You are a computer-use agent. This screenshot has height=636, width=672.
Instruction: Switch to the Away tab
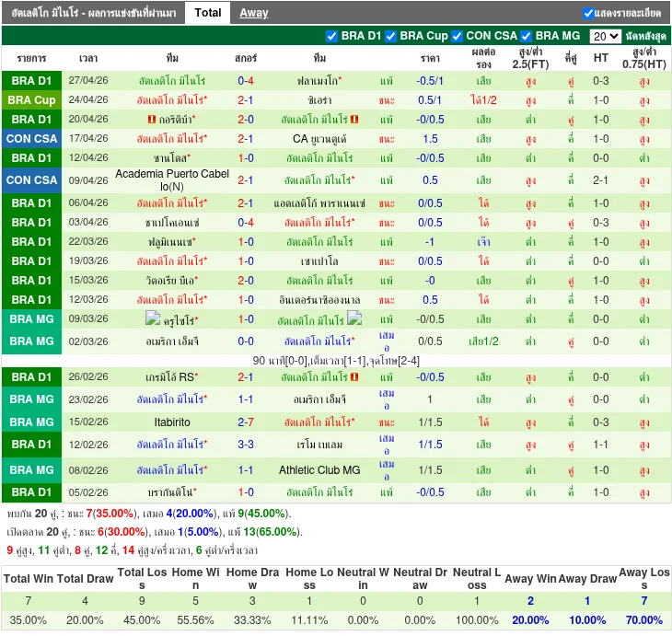(254, 13)
